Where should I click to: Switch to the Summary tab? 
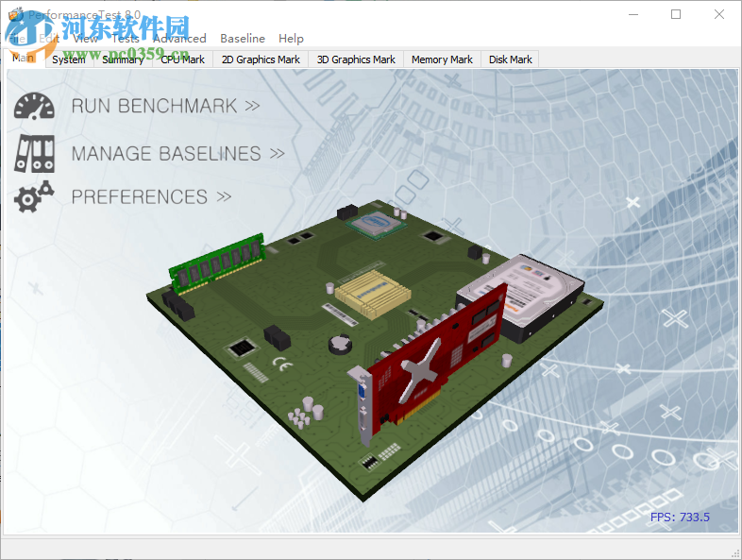[x=123, y=59]
